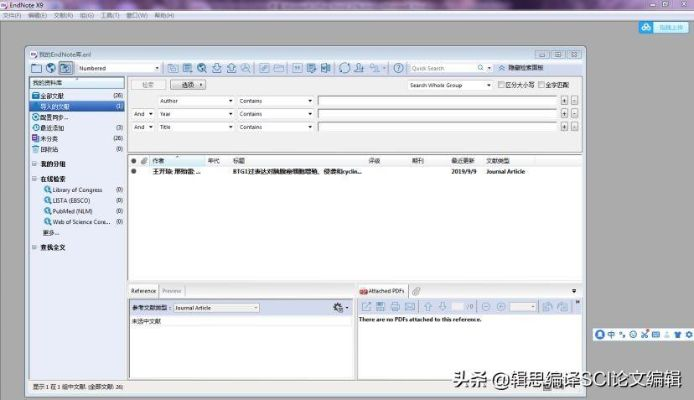Viewport: 694px width, 400px height.
Task: Click the Share Library person icon
Action: click(x=359, y=68)
